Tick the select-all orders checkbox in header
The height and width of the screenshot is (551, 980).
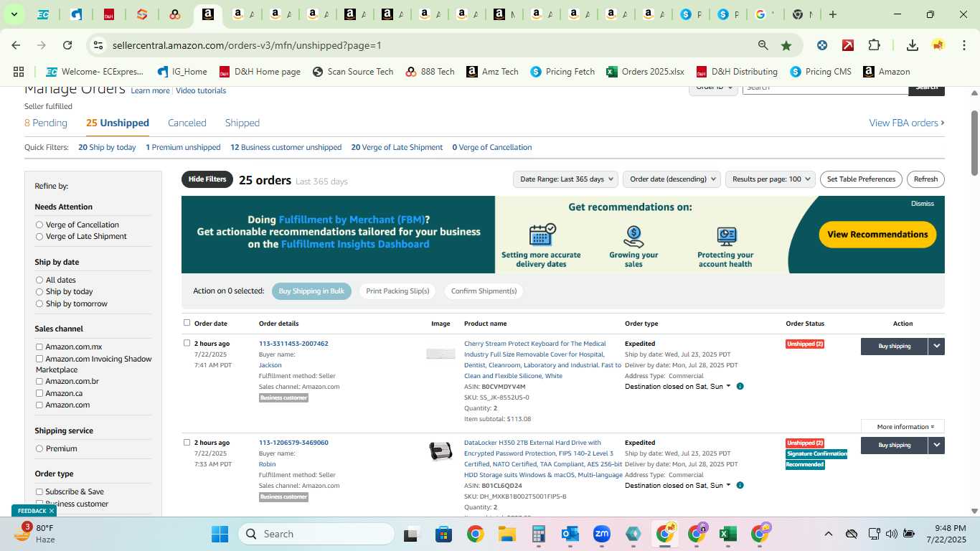[x=187, y=323]
